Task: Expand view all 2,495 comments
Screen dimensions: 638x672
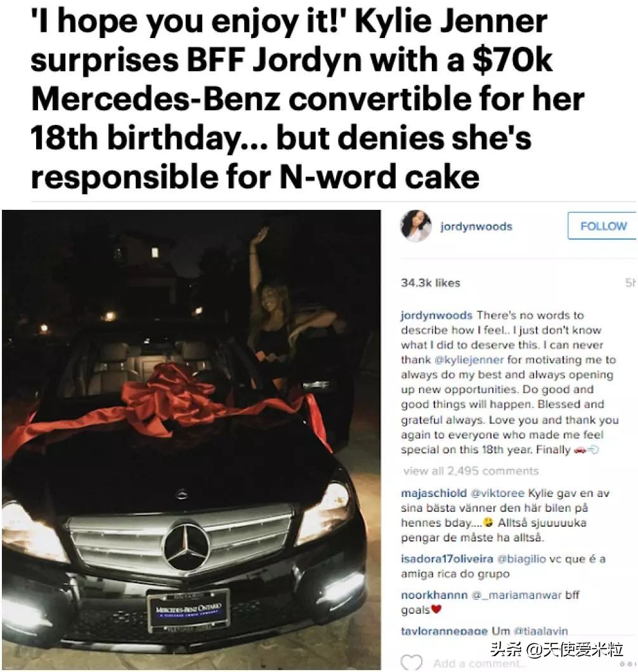Action: [x=471, y=470]
